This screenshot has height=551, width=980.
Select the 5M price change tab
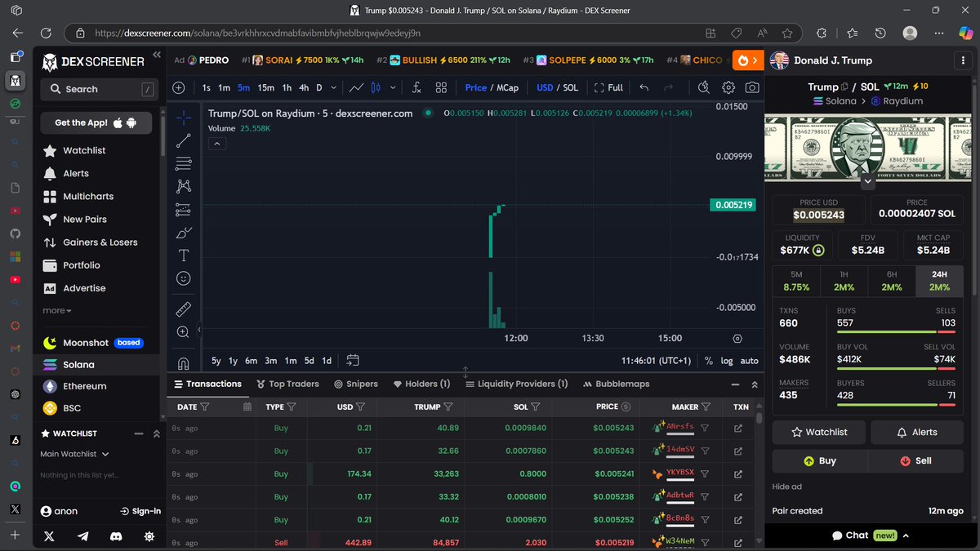click(x=796, y=281)
